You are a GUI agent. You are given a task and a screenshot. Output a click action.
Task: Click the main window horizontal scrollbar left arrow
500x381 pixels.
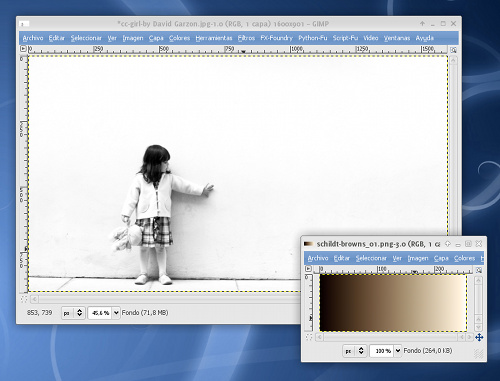click(x=34, y=299)
